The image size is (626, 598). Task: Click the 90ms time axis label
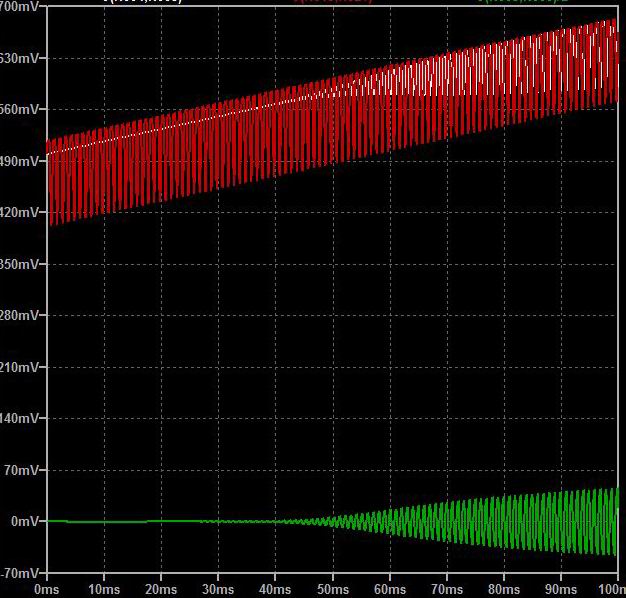[560, 590]
